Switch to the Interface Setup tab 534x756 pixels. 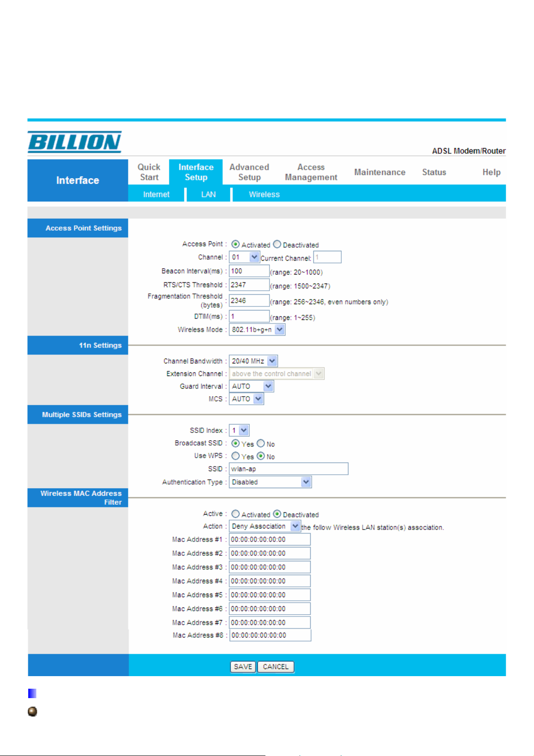pyautogui.click(x=196, y=172)
